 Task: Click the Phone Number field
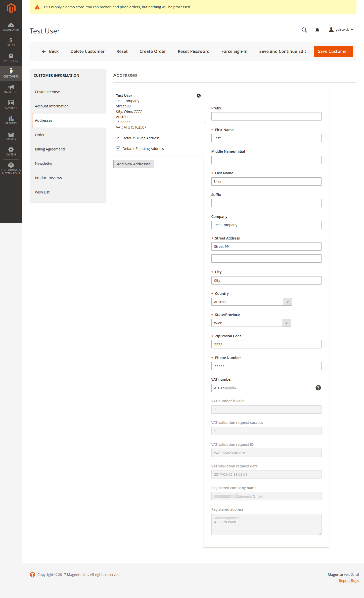(x=266, y=366)
